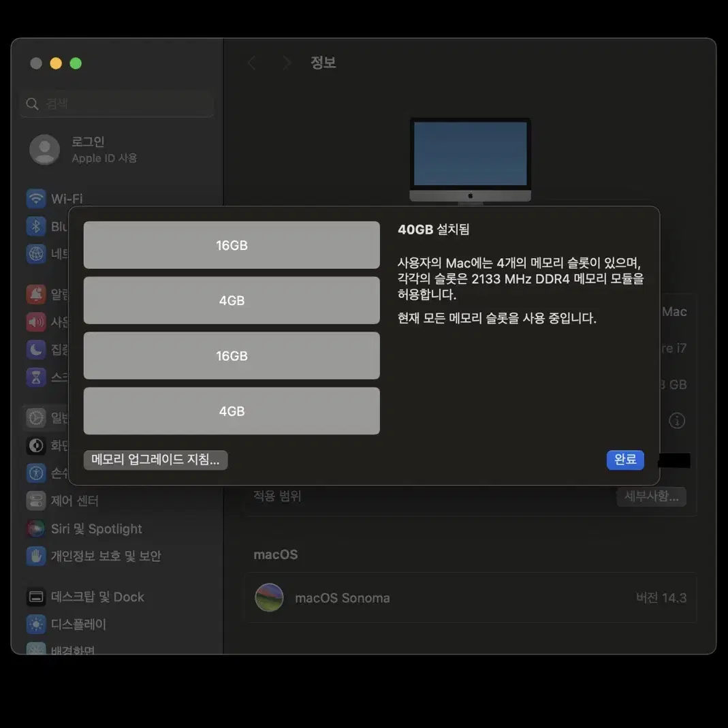Select the bottom 4GB memory slot

[x=232, y=411]
